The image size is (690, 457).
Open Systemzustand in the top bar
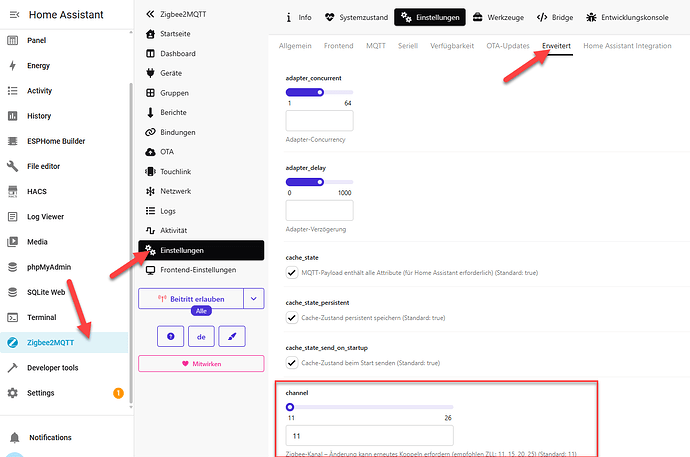[356, 18]
